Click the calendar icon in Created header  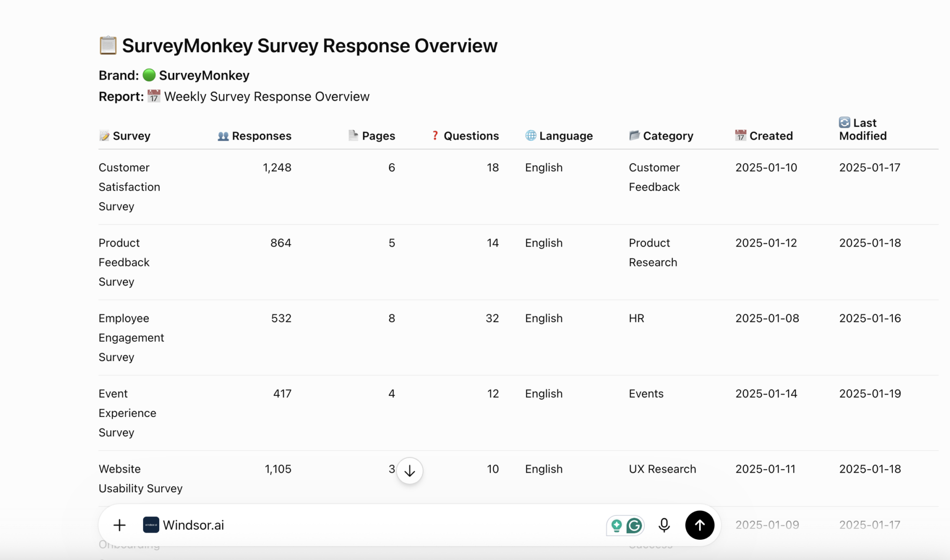[741, 135]
